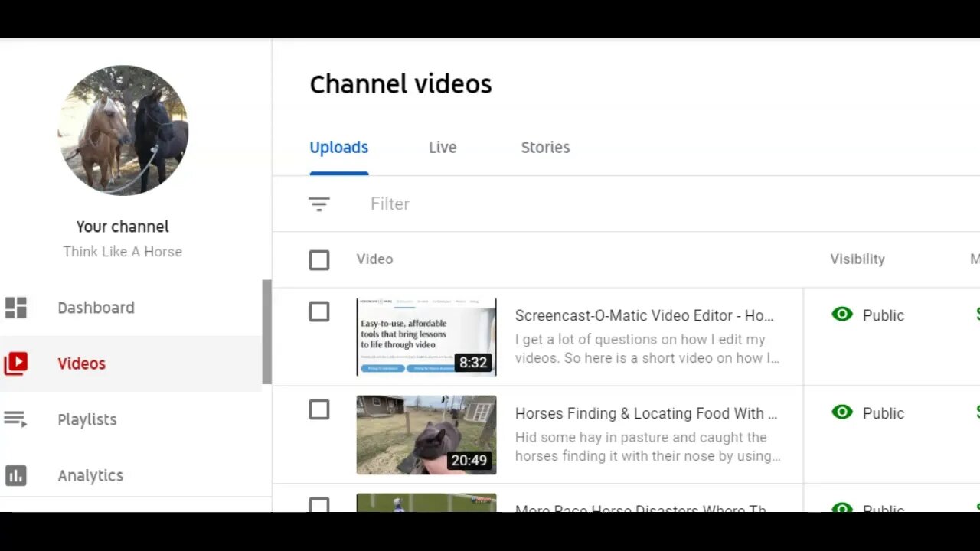This screenshot has height=551, width=980.
Task: Click the Channel videos heading
Action: coord(400,84)
